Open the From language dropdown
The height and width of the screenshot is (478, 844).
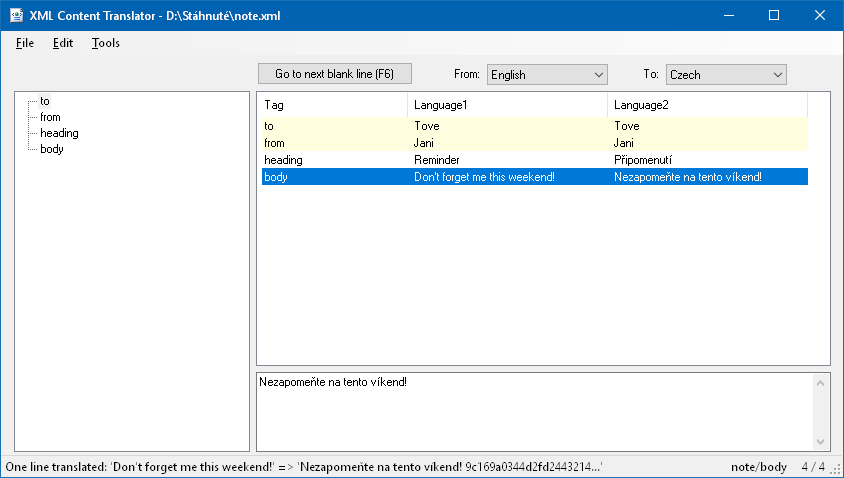(547, 74)
